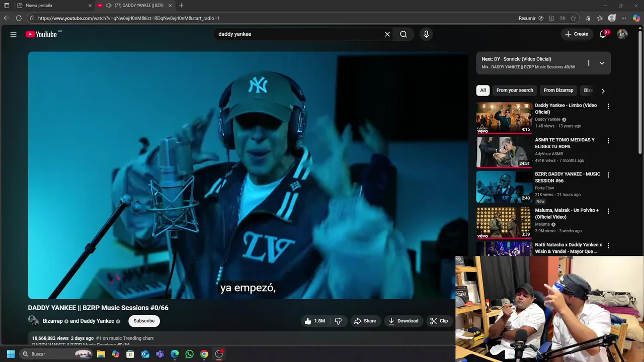Viewport: 644px width, 362px height.
Task: Open more options for the Natti Natasha video
Action: (x=608, y=245)
